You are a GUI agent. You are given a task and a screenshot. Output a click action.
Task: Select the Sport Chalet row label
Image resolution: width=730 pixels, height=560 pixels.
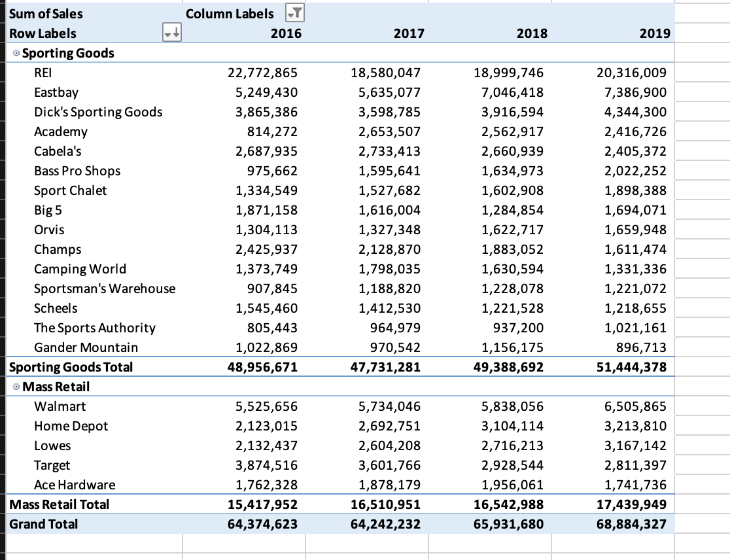70,190
